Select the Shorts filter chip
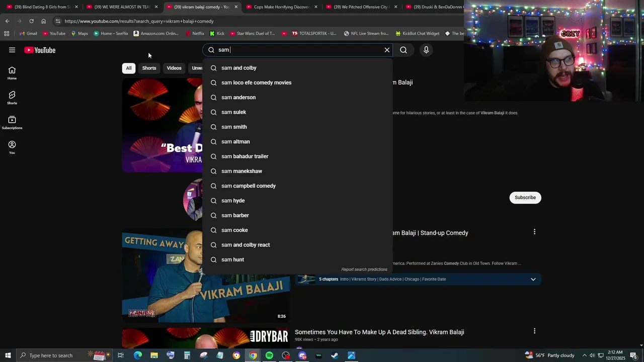 tap(149, 68)
